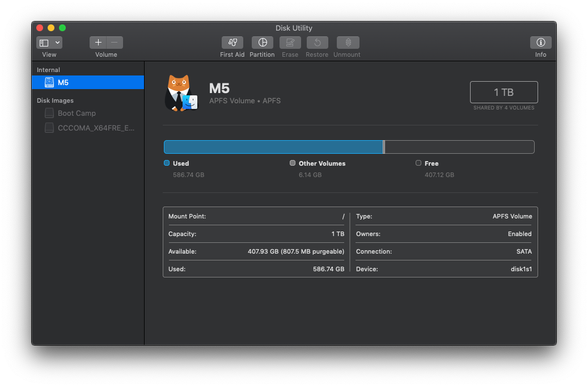The width and height of the screenshot is (588, 387).
Task: Click the Device disk1s1 value
Action: pyautogui.click(x=521, y=269)
